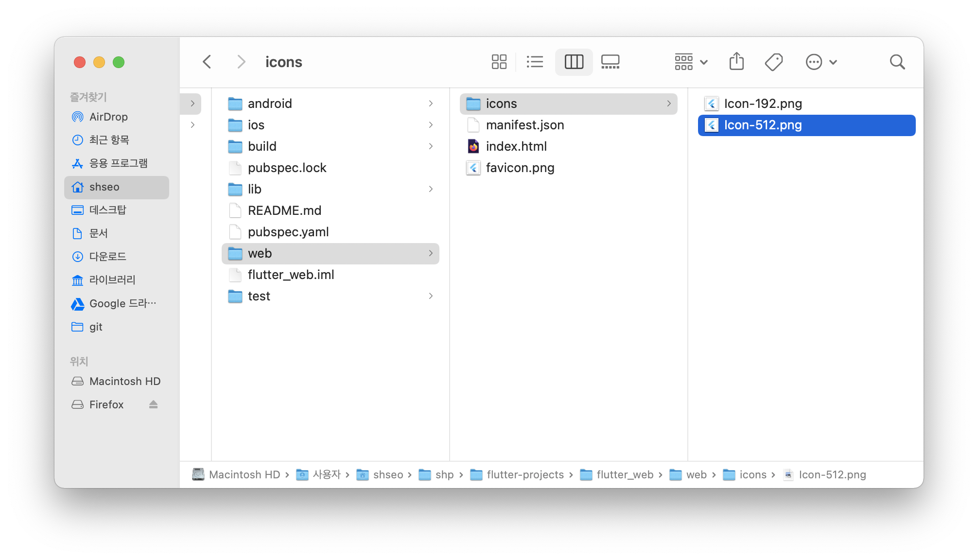Select the Icon-192.png file
Viewport: 978px width, 560px height.
click(763, 104)
